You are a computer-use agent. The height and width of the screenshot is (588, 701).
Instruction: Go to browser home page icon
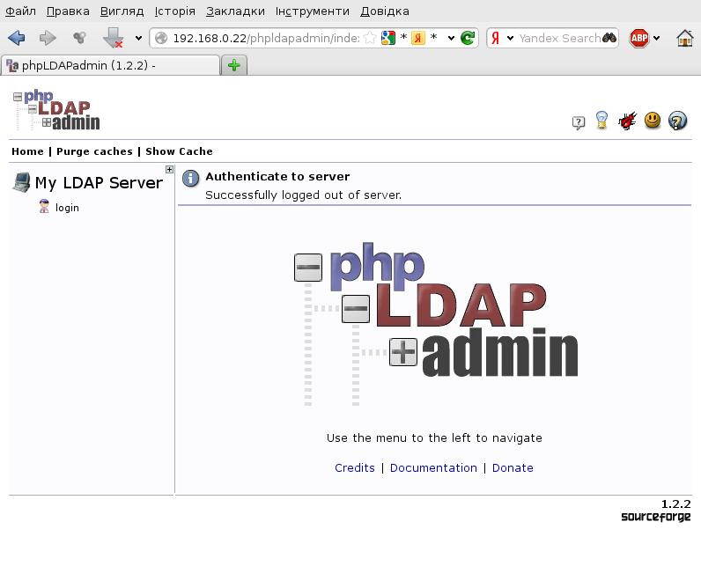point(685,38)
